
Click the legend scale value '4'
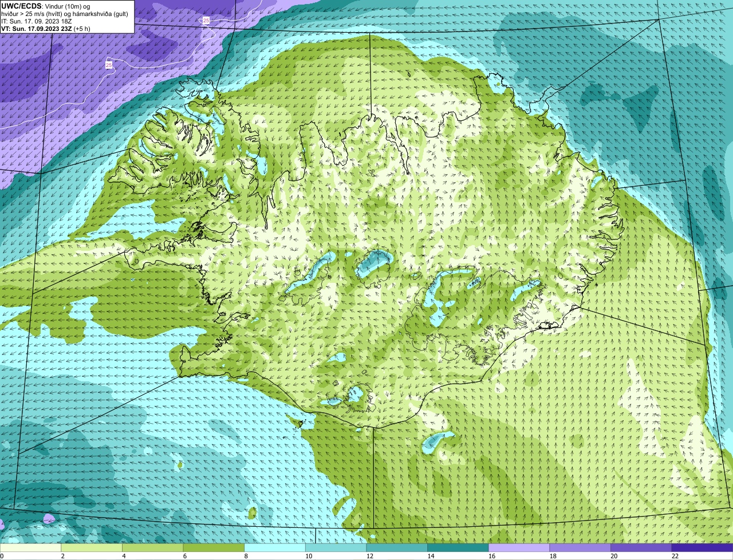point(124,556)
